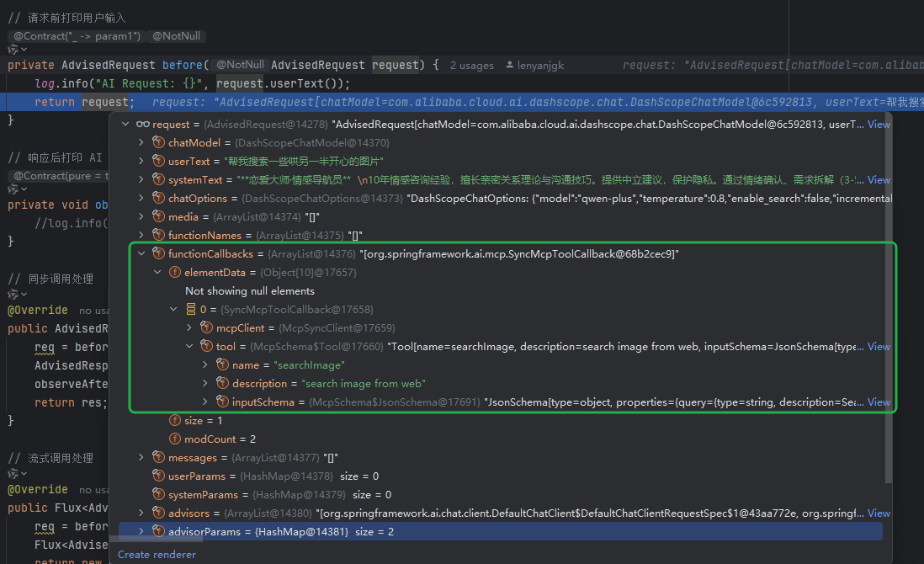
Task: Click the field icon of advisors
Action: tap(158, 513)
